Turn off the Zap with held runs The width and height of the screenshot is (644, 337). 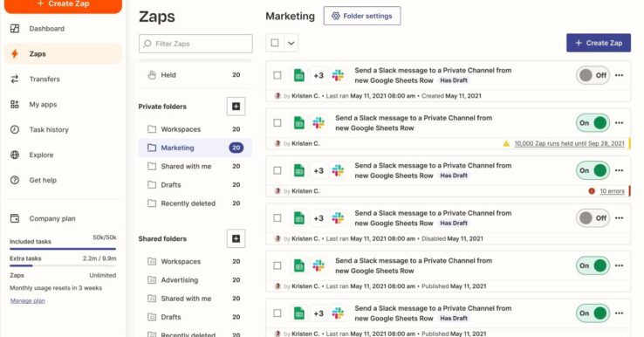coord(593,123)
